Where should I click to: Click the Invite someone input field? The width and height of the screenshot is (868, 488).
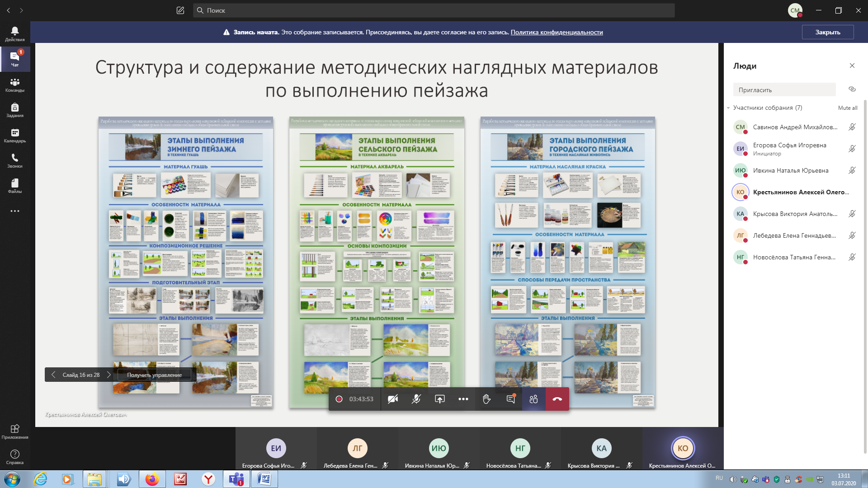pos(784,89)
